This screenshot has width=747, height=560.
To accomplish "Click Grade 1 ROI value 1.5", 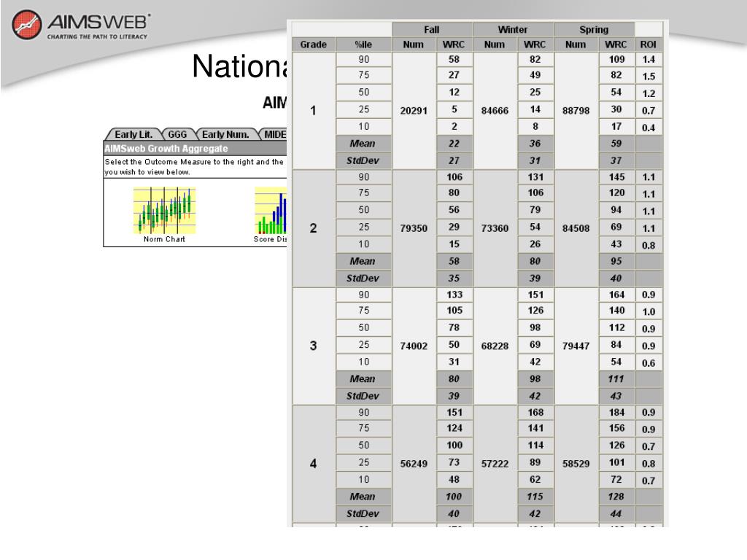I will (x=649, y=76).
